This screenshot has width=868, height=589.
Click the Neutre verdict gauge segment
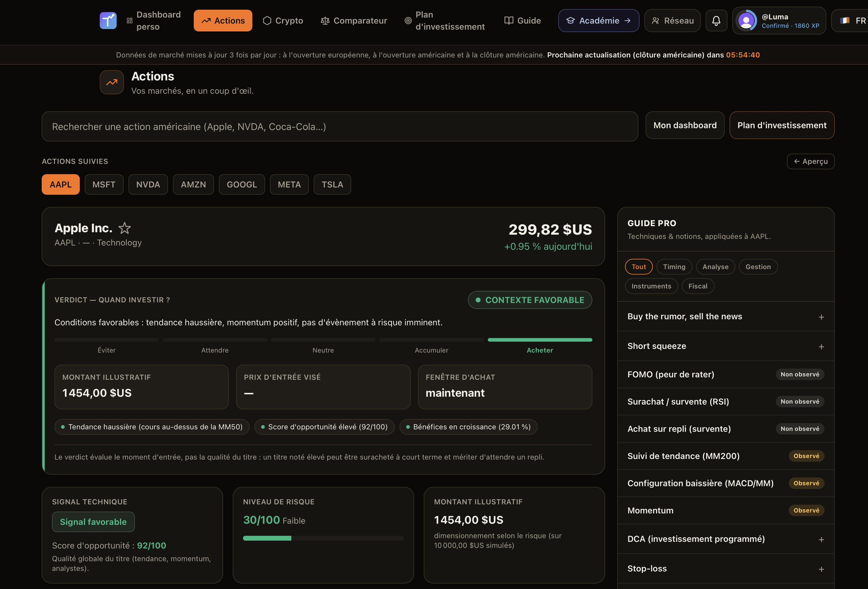click(x=323, y=340)
